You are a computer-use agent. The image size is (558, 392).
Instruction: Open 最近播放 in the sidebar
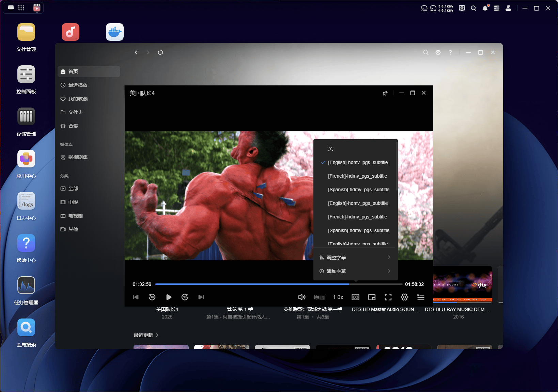pyautogui.click(x=78, y=85)
